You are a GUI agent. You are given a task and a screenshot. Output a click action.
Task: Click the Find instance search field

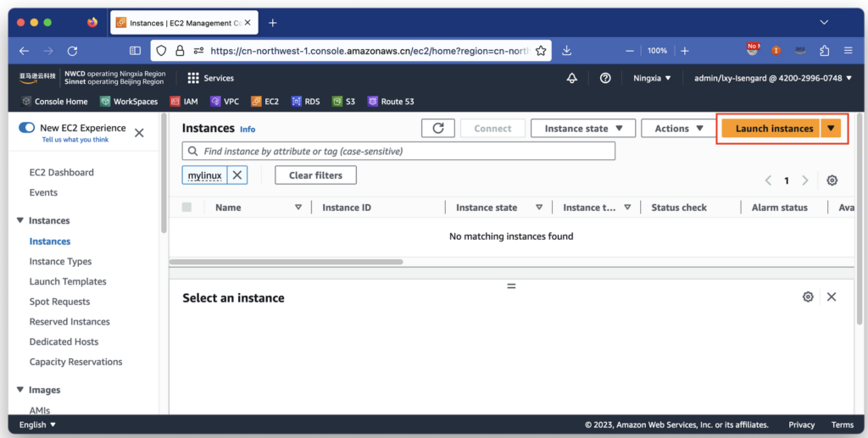tap(398, 151)
